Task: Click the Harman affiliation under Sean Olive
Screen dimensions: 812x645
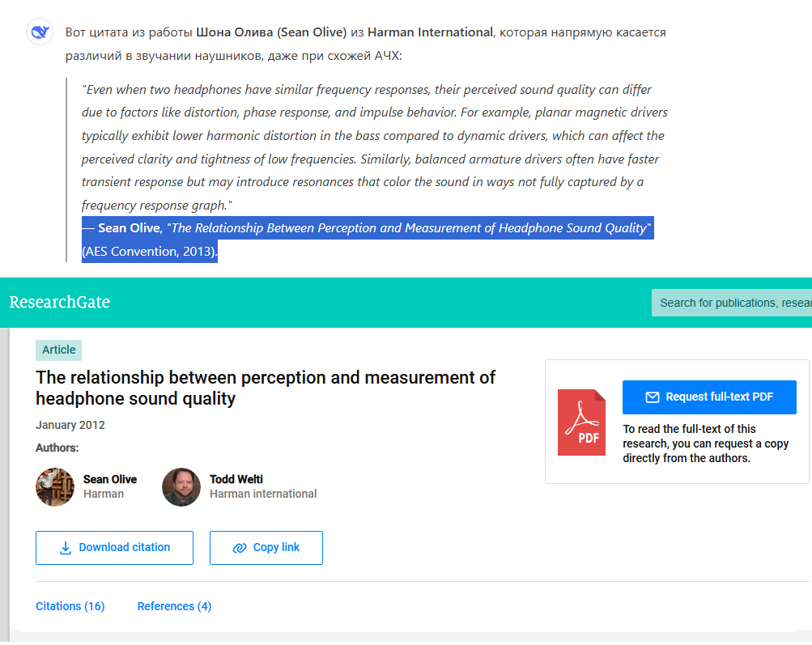Action: point(104,494)
